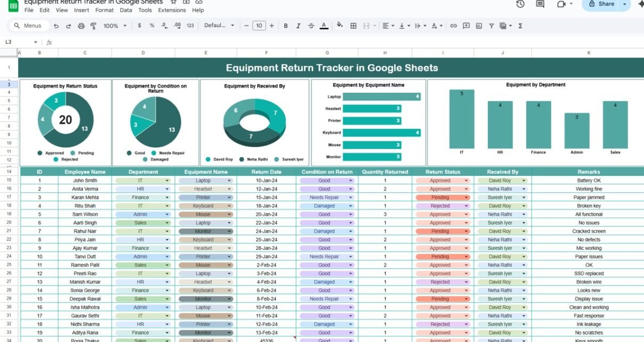Open the Functions sigma icon
Viewport: 644px width, 342px height.
point(520,26)
